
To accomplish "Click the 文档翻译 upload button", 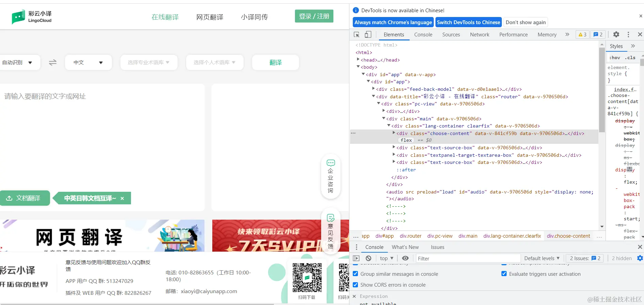I will coord(25,198).
